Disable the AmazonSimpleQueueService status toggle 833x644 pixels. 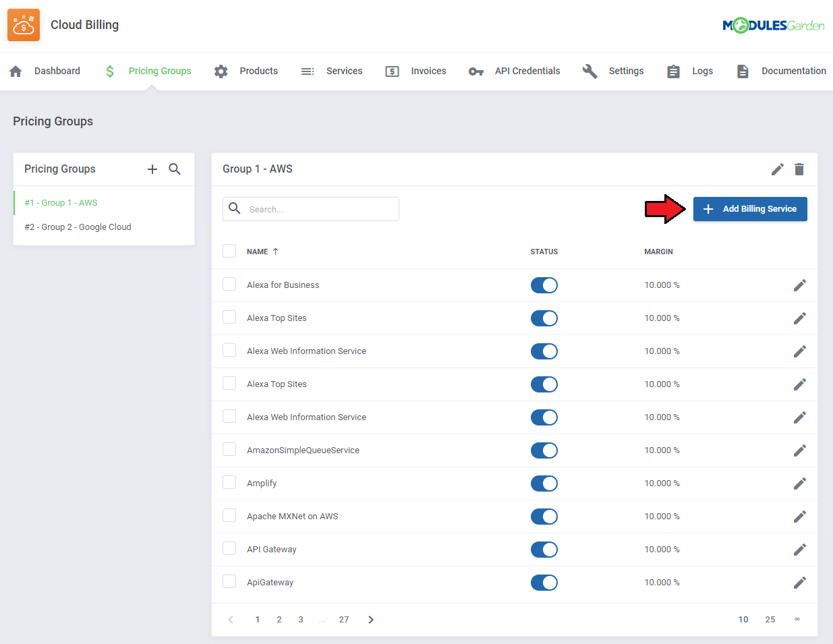pos(544,450)
